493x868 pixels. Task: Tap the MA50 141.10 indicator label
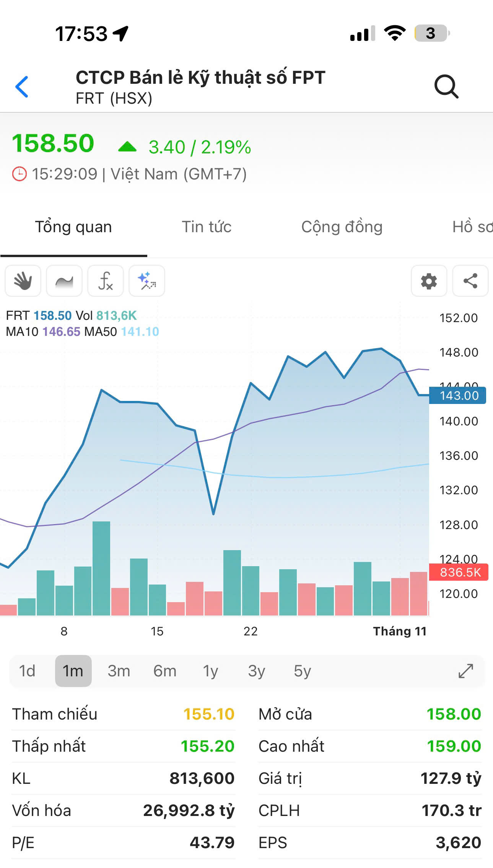point(122,332)
